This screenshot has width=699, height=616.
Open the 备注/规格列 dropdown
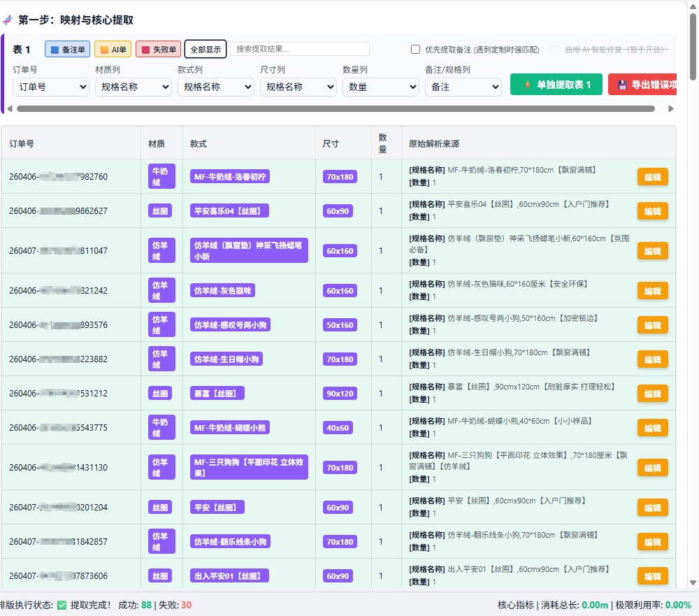(463, 87)
